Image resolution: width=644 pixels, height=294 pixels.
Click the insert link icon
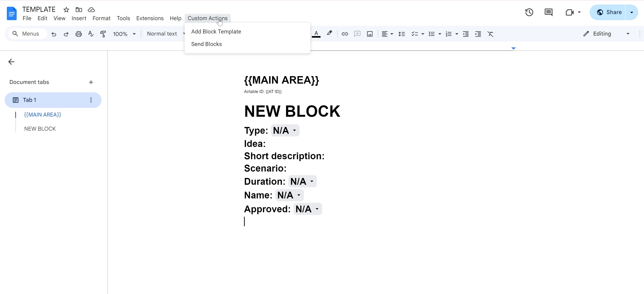click(x=345, y=34)
